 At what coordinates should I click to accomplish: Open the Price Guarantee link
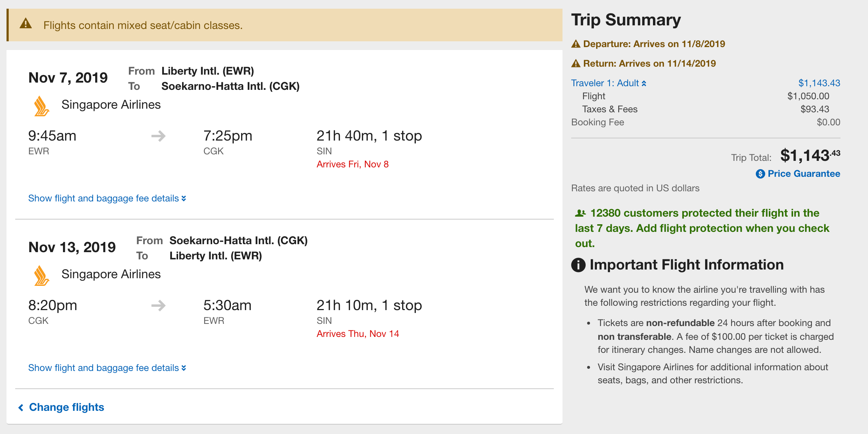804,174
